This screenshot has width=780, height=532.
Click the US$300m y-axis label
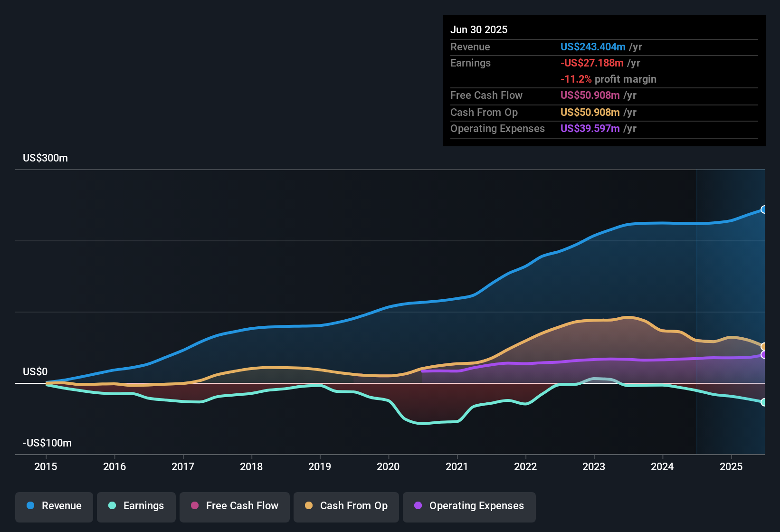pyautogui.click(x=45, y=158)
